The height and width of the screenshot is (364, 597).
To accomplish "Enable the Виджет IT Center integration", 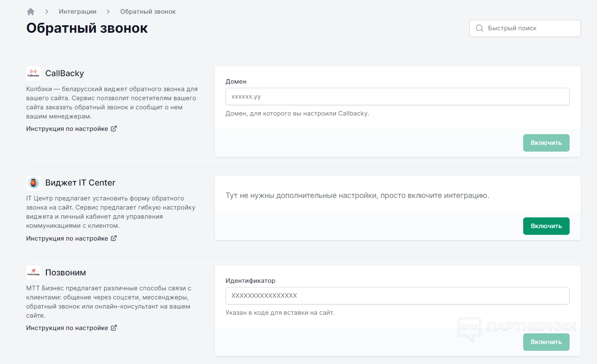I will coord(546,226).
